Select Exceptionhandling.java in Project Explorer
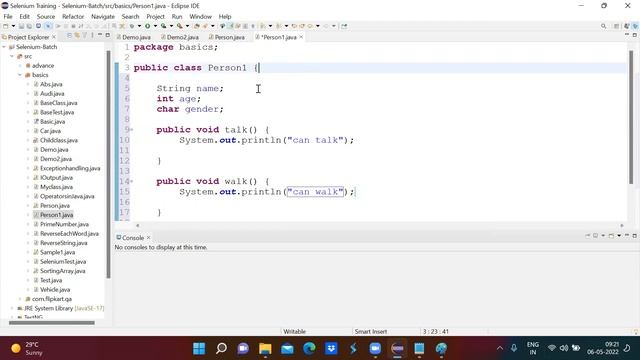The image size is (640, 360). (x=70, y=168)
